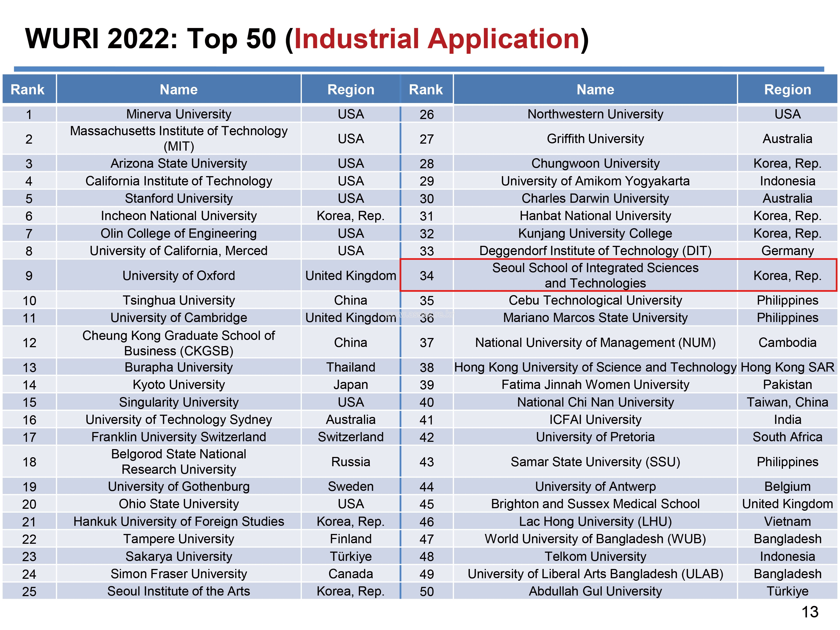Viewport: 840px width, 630px height.
Task: Click the red Industrial Application title text
Action: point(437,39)
